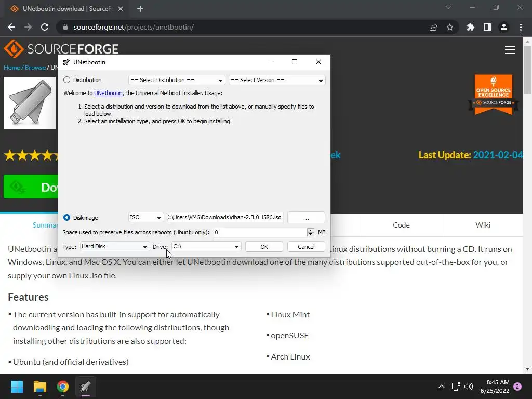
Task: Open SourceForge hamburger menu
Action: (x=510, y=50)
